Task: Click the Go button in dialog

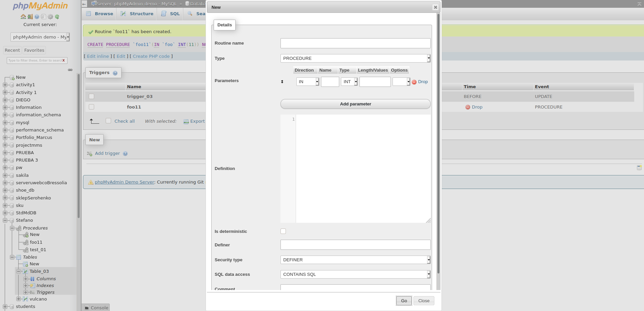Action: 404,301
